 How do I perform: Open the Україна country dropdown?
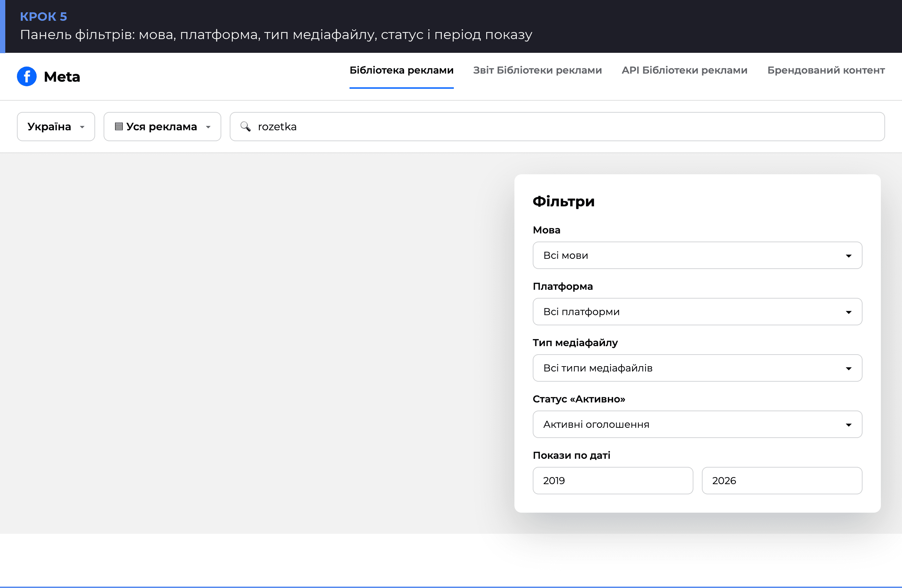[x=56, y=126]
